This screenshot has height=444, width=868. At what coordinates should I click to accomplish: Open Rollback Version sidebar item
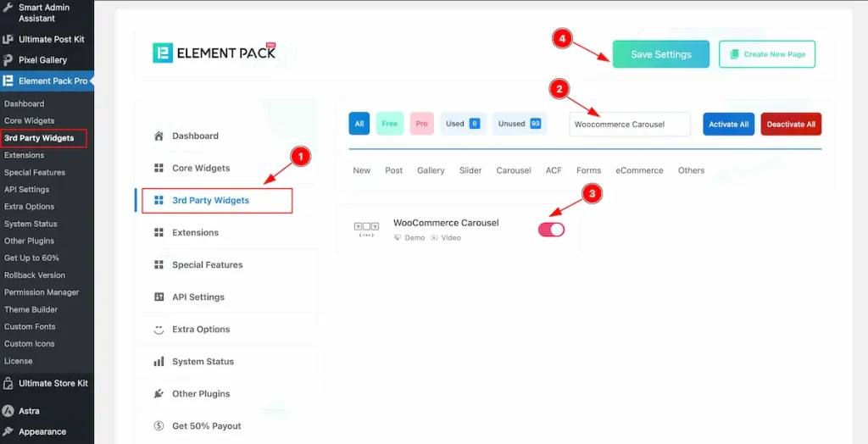[35, 275]
